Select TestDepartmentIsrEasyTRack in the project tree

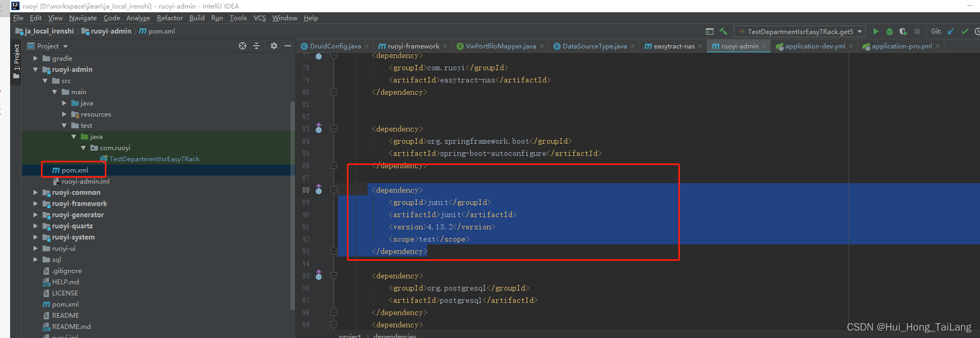(x=154, y=159)
